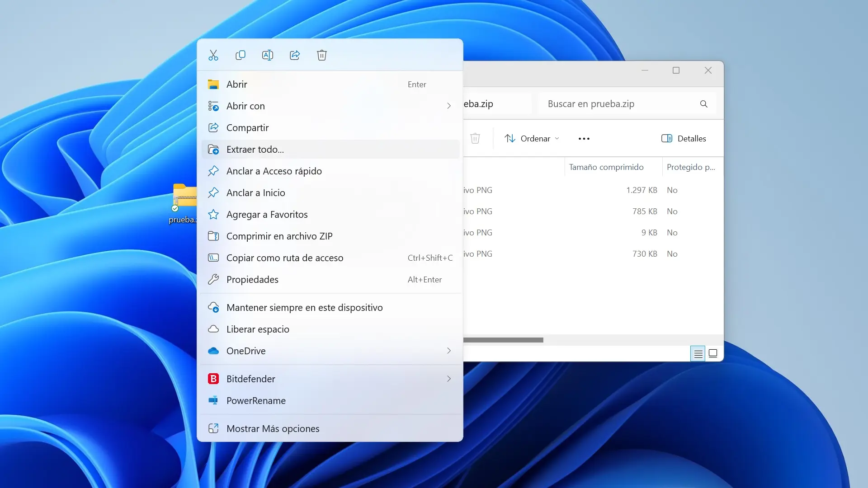Screen dimensions: 868x488
Task: Switch to large thumbnails view layout
Action: click(x=713, y=353)
